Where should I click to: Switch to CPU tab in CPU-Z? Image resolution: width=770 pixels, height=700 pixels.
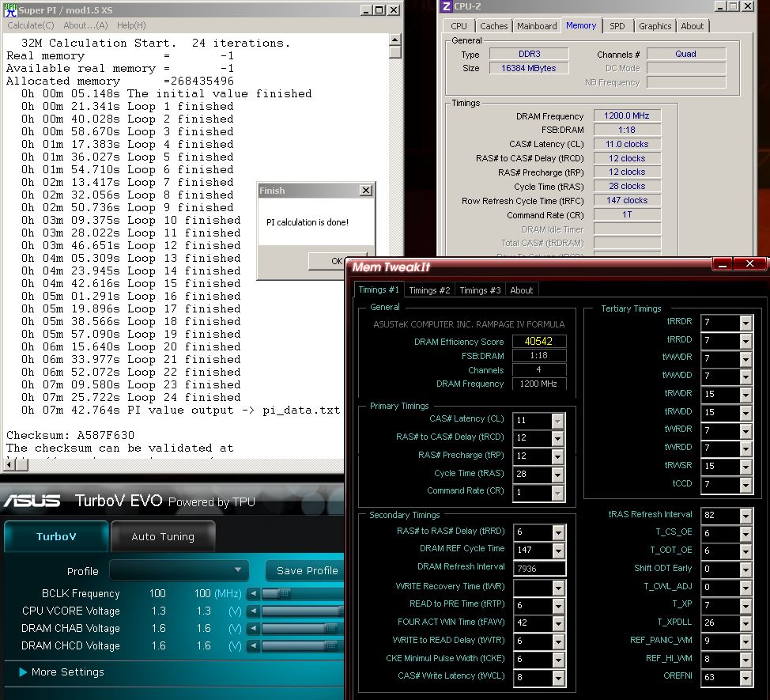pyautogui.click(x=459, y=26)
